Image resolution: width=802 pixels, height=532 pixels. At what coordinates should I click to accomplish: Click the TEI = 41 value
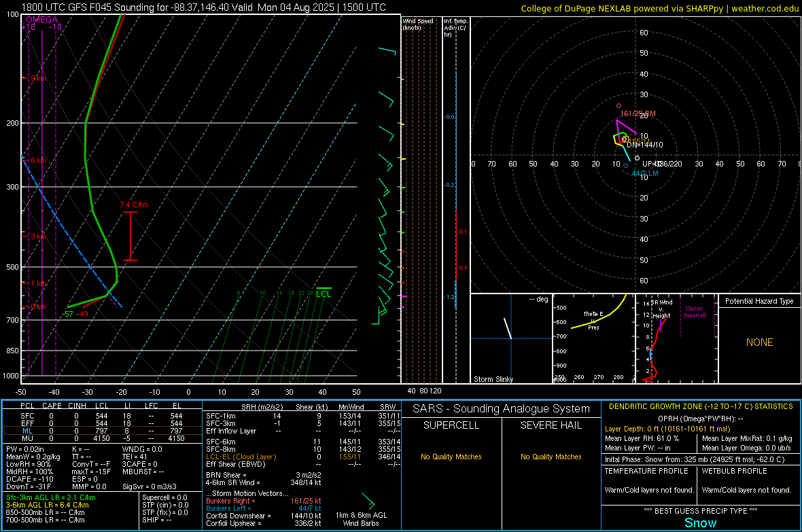(x=135, y=457)
